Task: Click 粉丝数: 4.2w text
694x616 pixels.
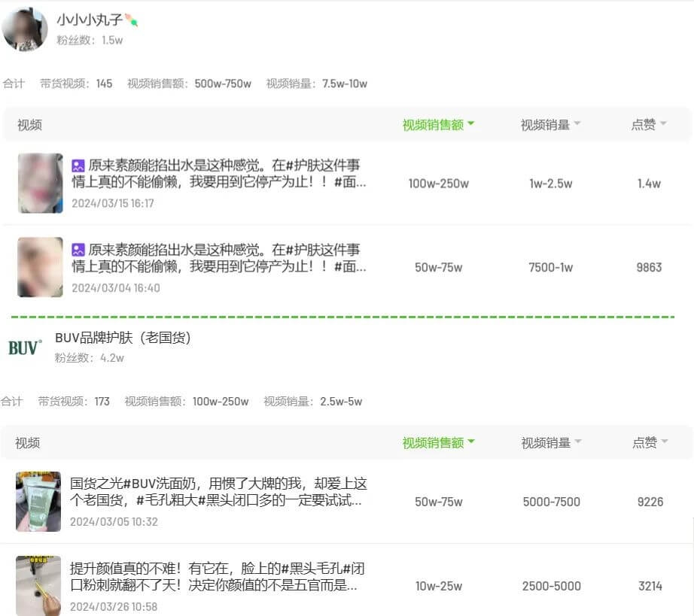Action: coord(90,358)
